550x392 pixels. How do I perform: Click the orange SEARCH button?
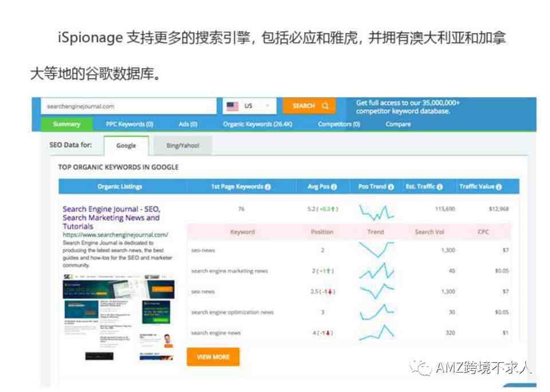point(309,106)
